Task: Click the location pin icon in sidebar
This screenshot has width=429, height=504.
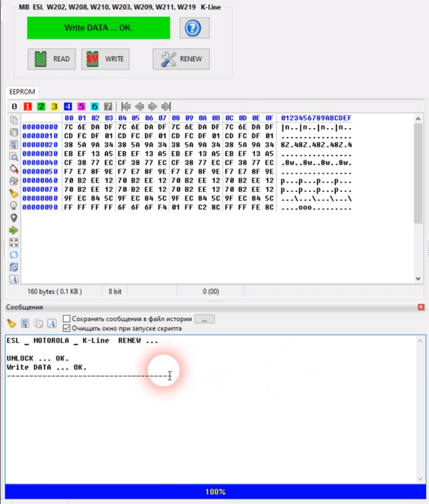Action: tap(14, 218)
